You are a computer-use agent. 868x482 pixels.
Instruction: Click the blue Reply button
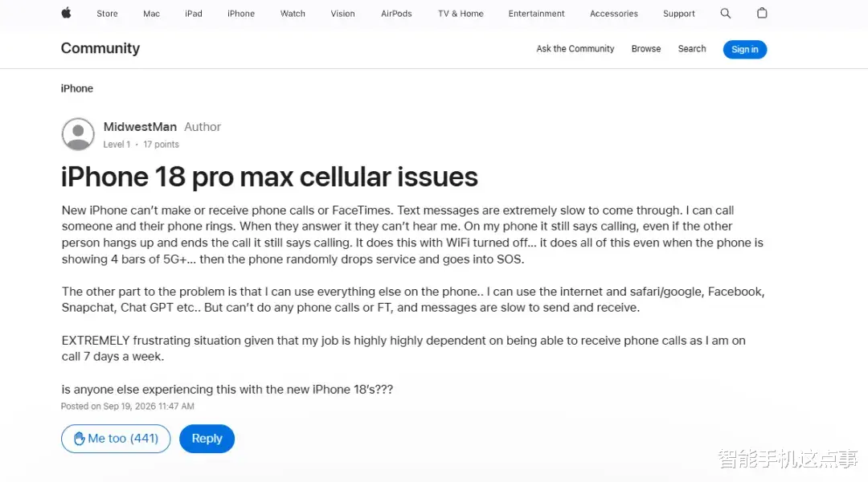point(207,439)
